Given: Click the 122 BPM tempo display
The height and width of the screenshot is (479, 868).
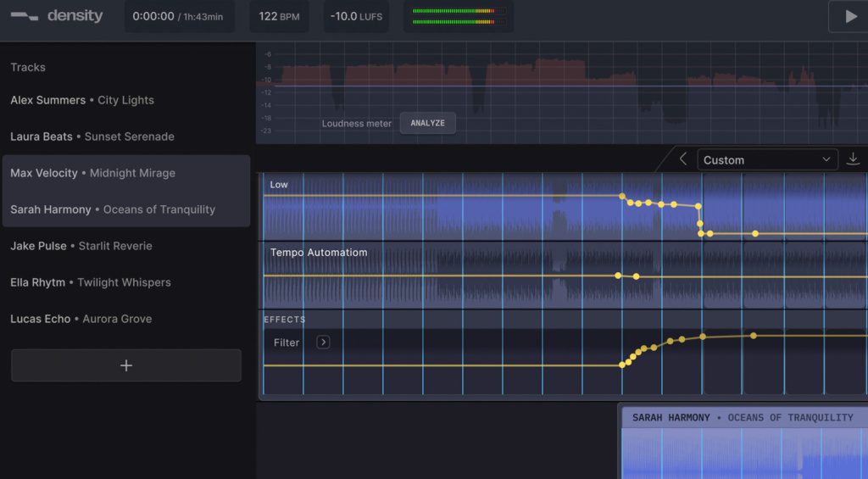Looking at the screenshot, I should point(279,16).
